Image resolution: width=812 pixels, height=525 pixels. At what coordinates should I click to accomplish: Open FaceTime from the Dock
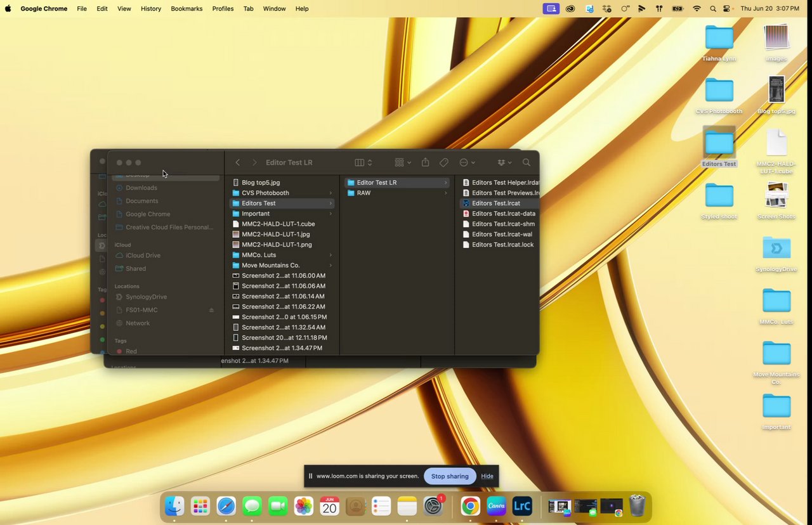click(278, 506)
